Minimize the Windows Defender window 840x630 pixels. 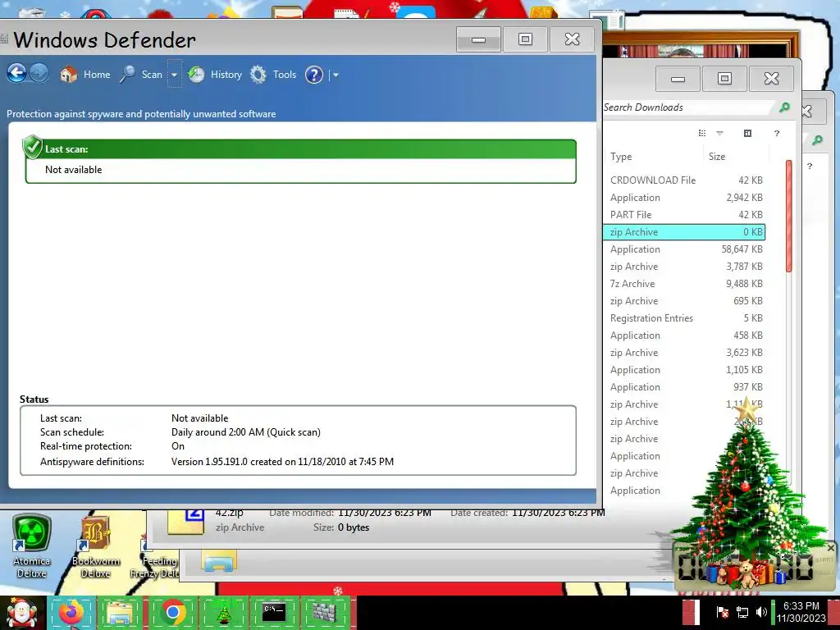(x=478, y=39)
